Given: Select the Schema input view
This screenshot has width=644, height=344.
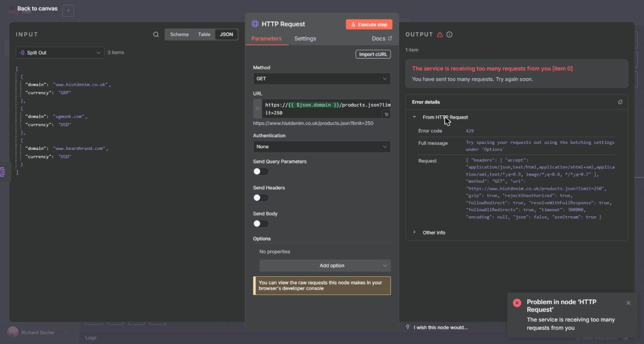Looking at the screenshot, I should [179, 34].
